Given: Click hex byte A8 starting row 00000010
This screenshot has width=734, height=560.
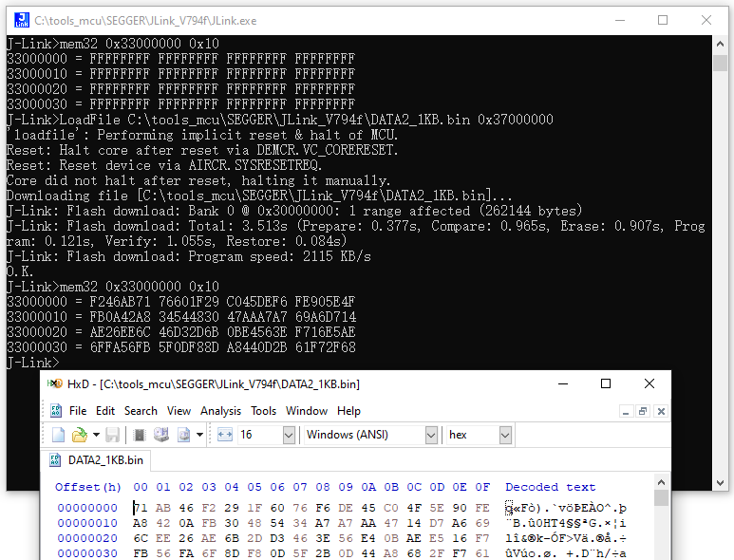Looking at the screenshot, I should click(141, 523).
